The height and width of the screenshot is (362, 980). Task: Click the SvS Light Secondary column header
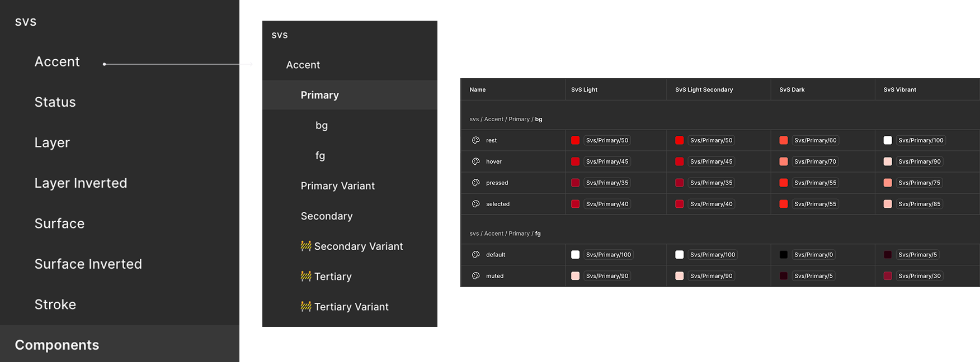pyautogui.click(x=704, y=89)
